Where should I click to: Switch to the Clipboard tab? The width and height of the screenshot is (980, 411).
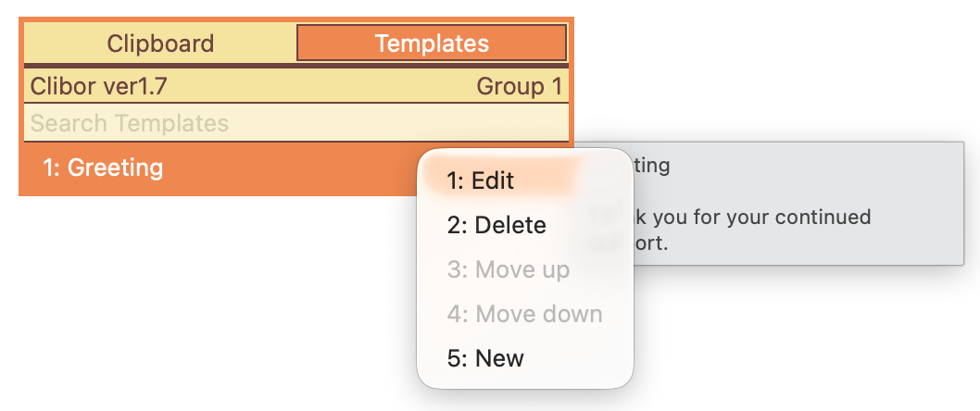(160, 44)
